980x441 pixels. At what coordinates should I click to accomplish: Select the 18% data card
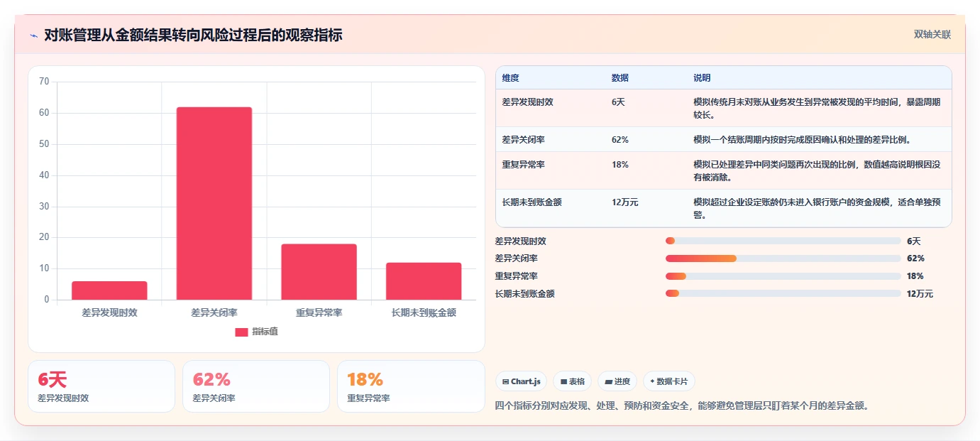tap(411, 386)
